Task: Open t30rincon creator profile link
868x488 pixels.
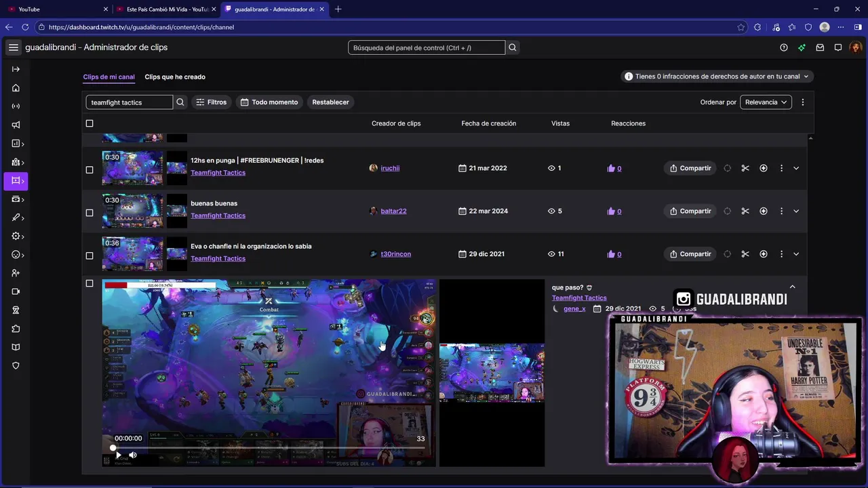Action: pos(395,254)
